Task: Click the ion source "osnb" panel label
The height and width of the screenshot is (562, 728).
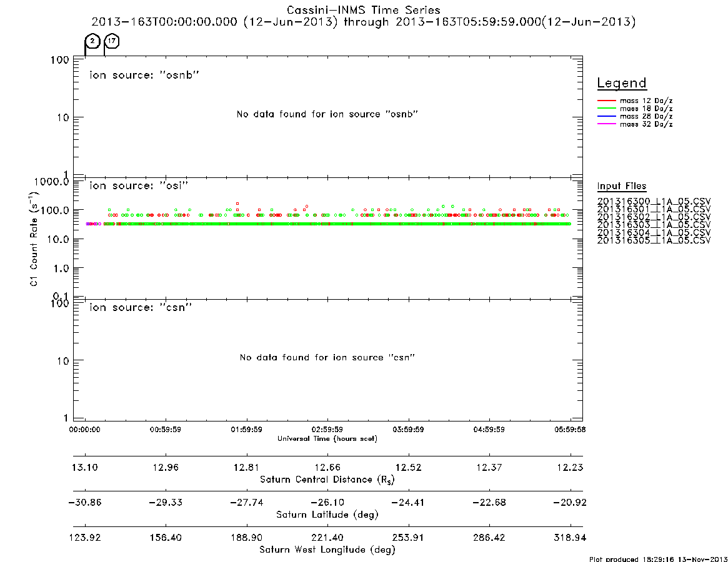Action: click(x=144, y=75)
